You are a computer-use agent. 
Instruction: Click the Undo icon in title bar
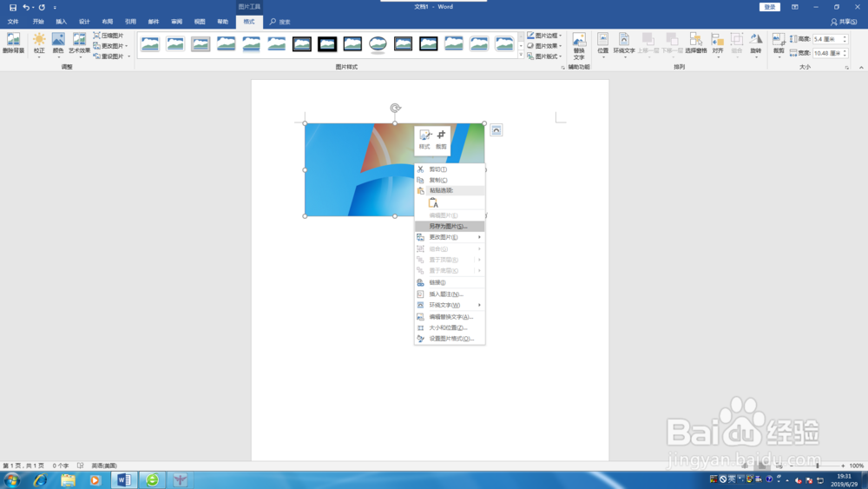pos(25,7)
